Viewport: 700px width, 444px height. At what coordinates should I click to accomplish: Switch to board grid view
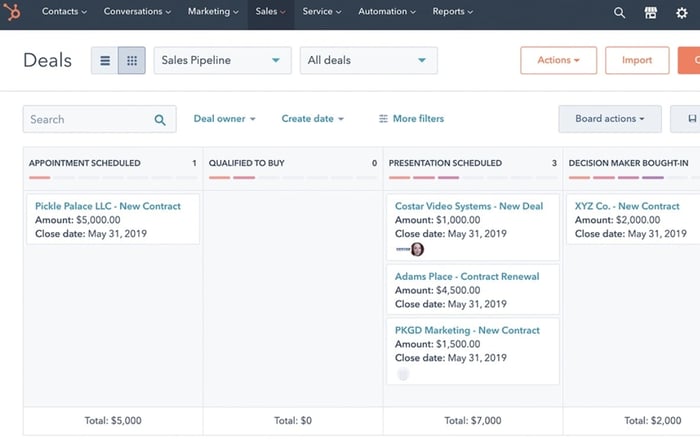132,61
